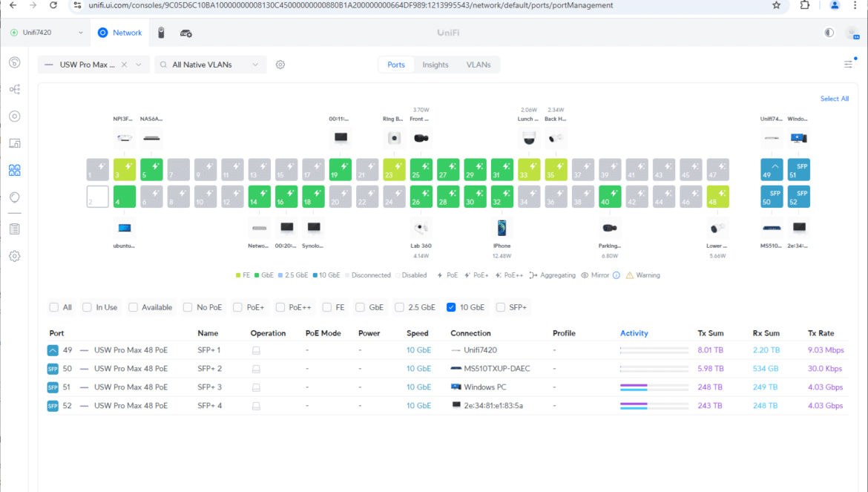Open the Client Devices sidebar icon
This screenshot has height=492, width=868.
click(x=15, y=143)
